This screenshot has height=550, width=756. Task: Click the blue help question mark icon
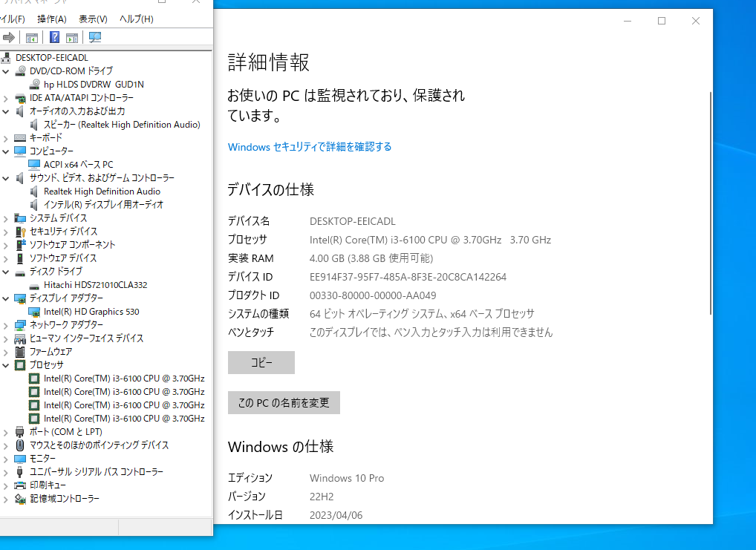tap(55, 38)
